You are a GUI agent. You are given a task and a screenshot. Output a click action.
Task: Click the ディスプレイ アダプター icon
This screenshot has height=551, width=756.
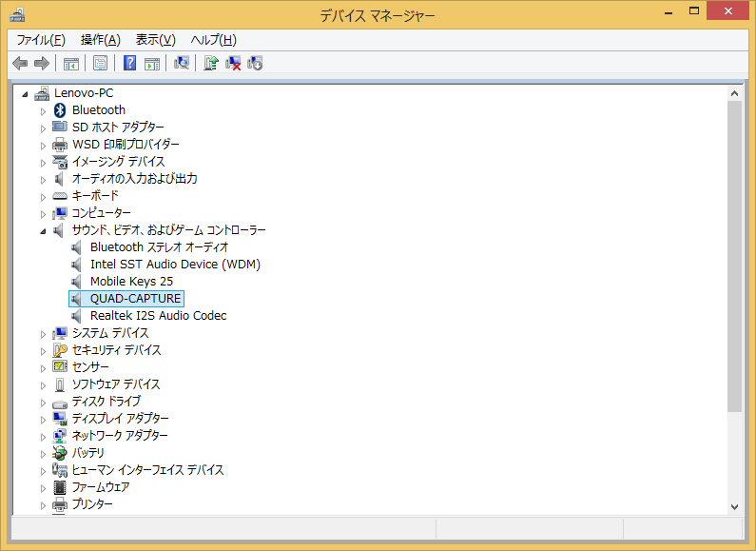click(x=60, y=419)
